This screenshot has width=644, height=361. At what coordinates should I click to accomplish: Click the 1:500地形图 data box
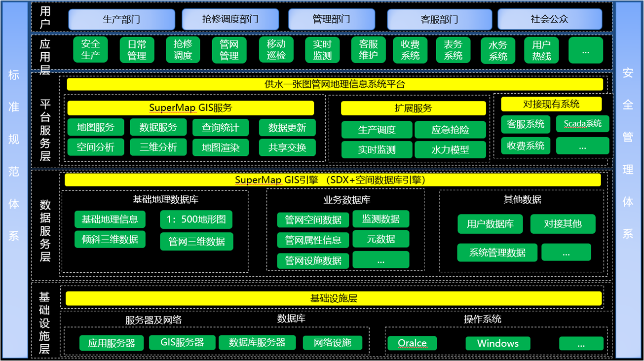pos(196,219)
